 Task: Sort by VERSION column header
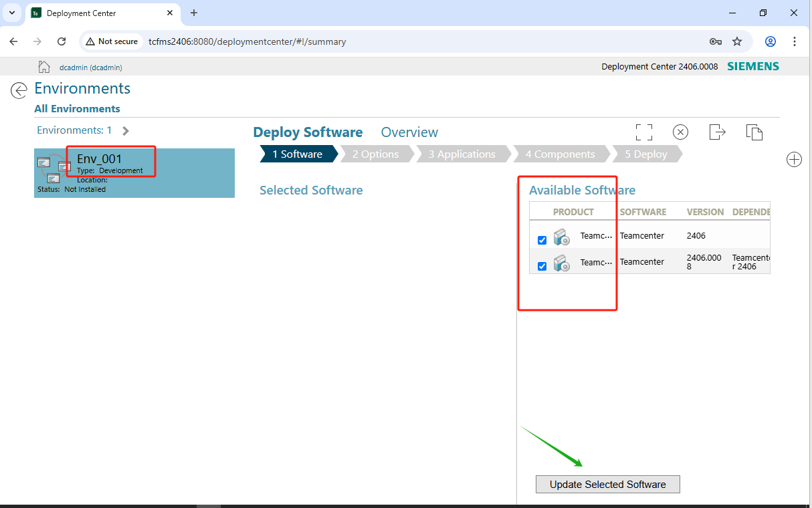pyautogui.click(x=705, y=212)
